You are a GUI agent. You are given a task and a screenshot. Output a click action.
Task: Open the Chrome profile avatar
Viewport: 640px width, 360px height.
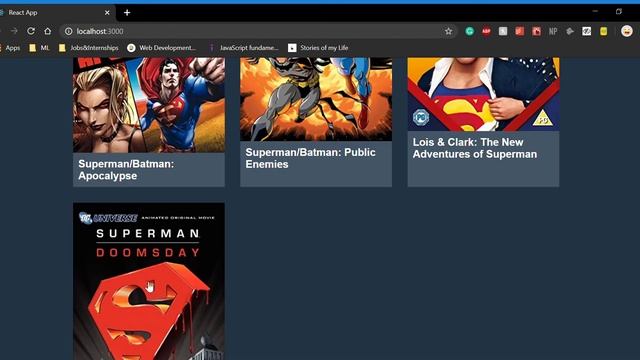(627, 31)
